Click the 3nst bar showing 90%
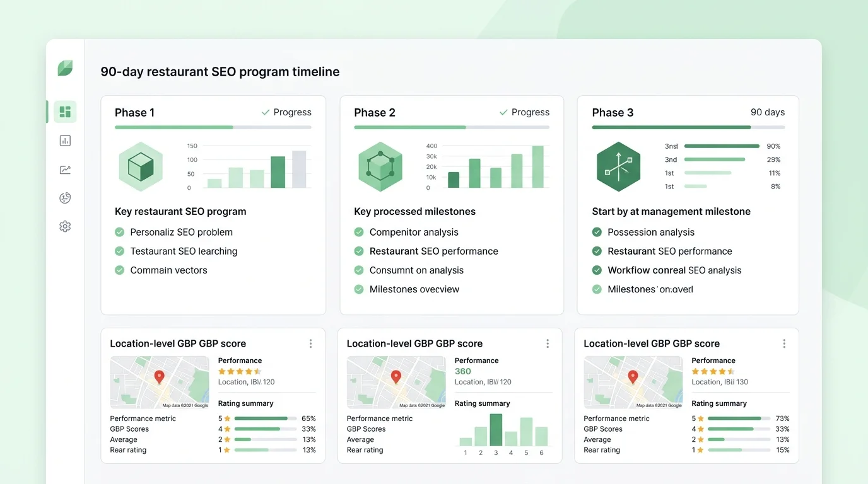The image size is (868, 484). point(722,146)
